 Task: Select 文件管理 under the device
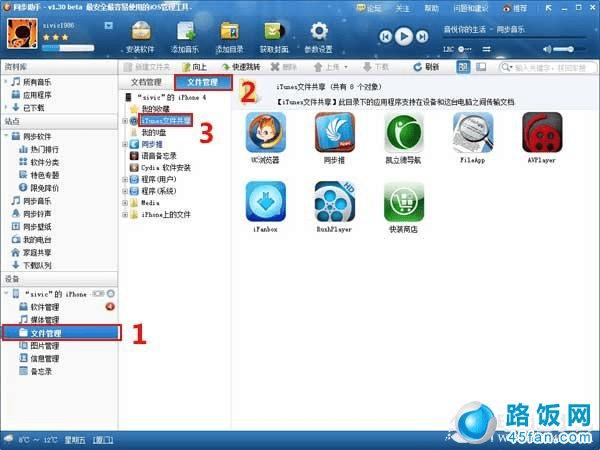61,333
